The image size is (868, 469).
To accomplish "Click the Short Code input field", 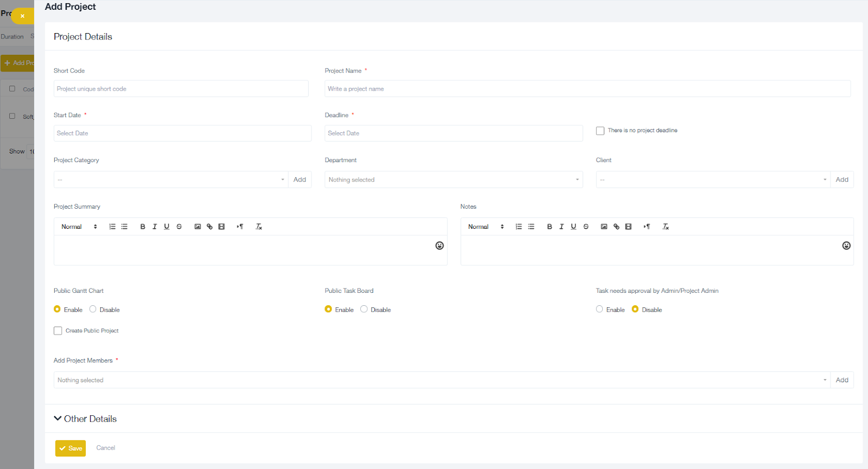I will click(x=181, y=89).
